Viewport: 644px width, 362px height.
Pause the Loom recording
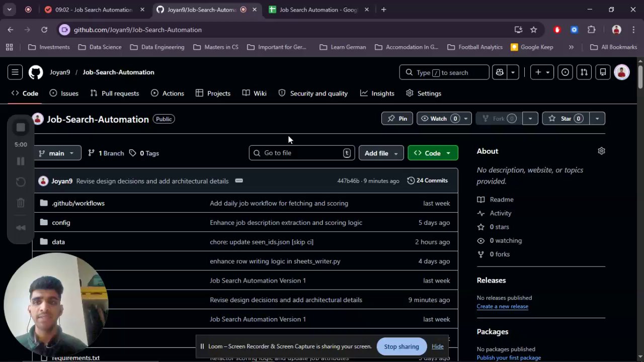tap(21, 161)
